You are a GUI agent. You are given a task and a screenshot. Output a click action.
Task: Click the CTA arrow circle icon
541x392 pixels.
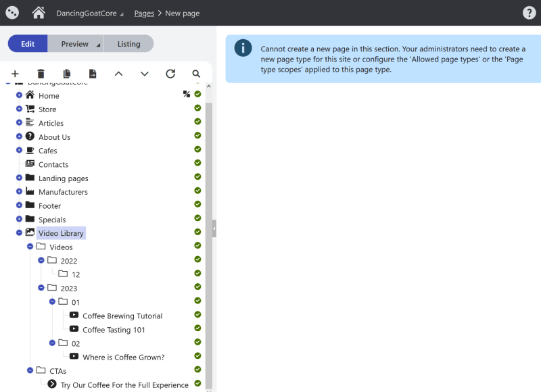pos(52,384)
